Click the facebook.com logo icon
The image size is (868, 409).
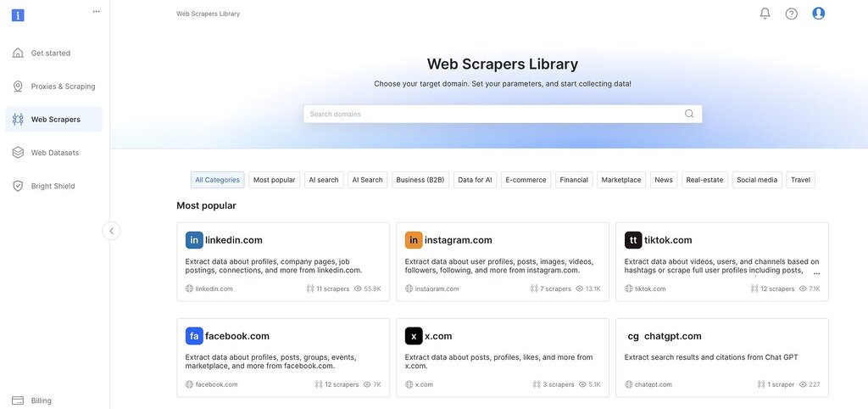194,336
